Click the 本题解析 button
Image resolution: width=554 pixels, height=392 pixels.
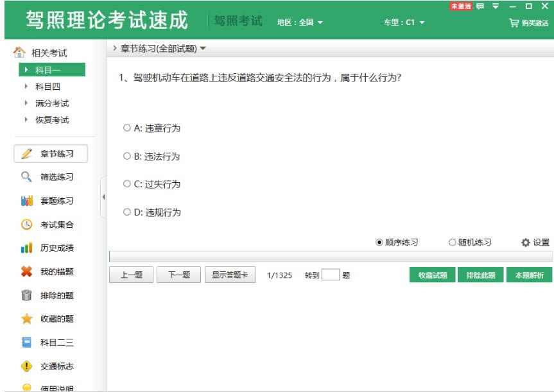click(529, 275)
